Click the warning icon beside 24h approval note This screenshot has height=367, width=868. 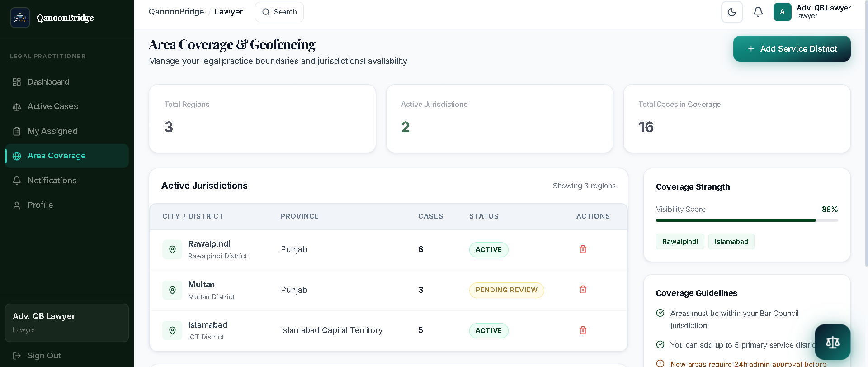(x=660, y=363)
